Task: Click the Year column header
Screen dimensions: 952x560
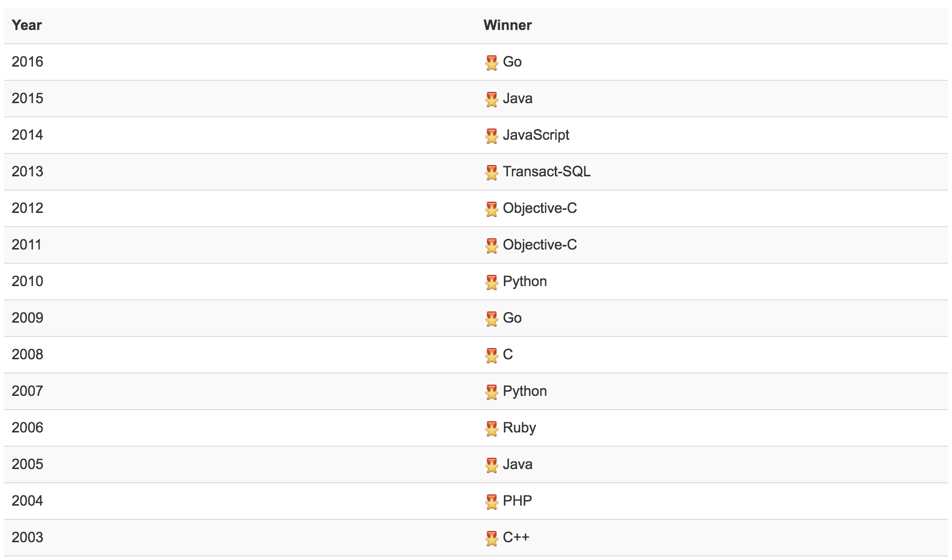Action: [27, 25]
